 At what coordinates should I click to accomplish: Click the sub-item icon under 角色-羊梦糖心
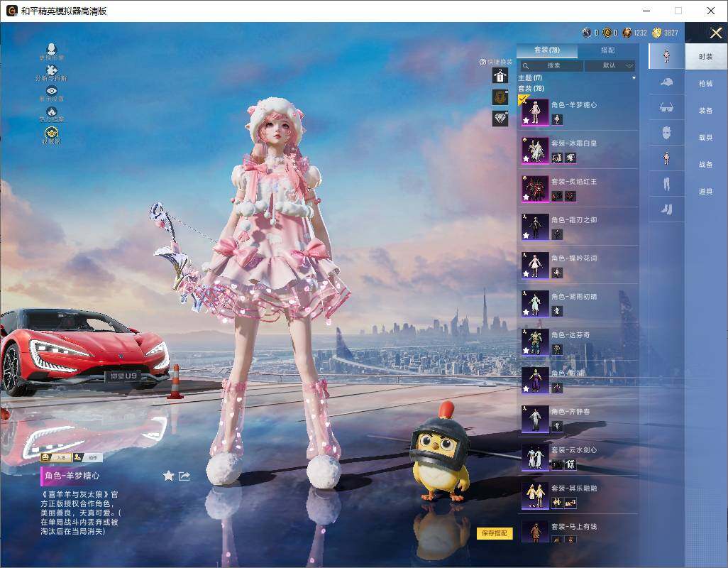click(557, 120)
